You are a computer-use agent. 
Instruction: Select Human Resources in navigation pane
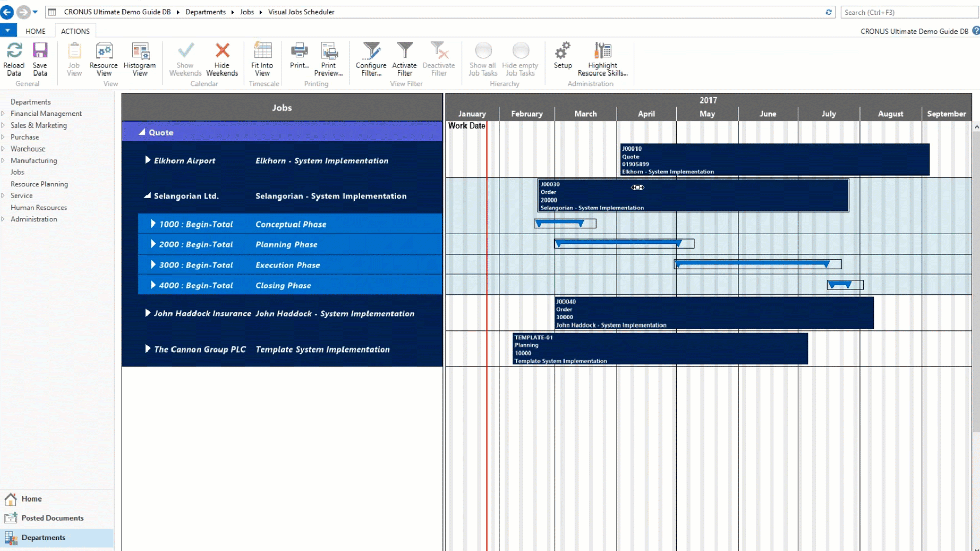pos(39,207)
